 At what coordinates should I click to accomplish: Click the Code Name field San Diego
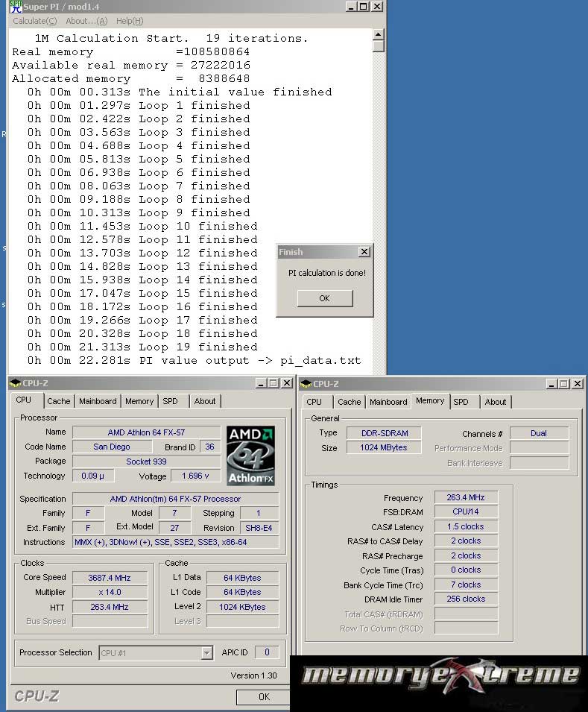(x=112, y=447)
